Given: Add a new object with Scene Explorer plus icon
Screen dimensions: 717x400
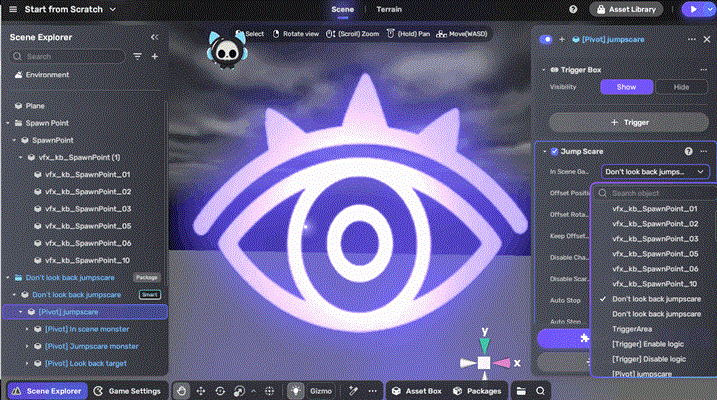Looking at the screenshot, I should point(155,57).
